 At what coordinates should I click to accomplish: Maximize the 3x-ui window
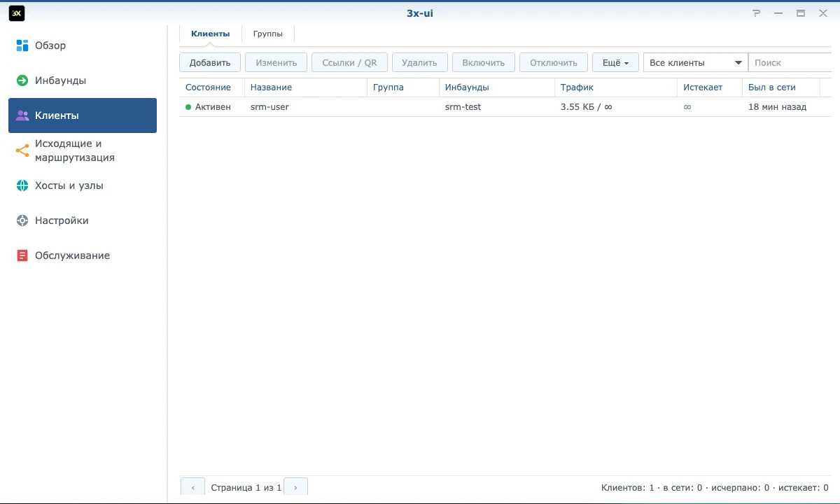click(801, 13)
